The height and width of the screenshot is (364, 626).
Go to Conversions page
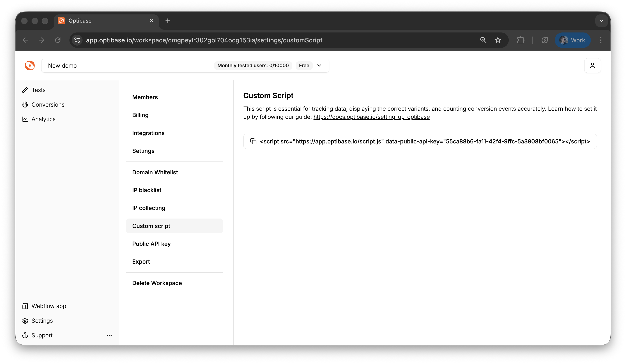(48, 105)
